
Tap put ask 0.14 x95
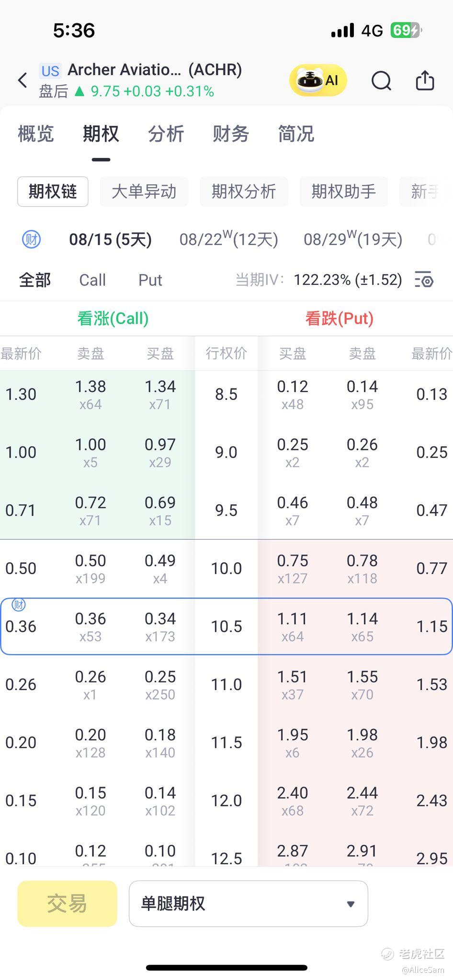362,394
